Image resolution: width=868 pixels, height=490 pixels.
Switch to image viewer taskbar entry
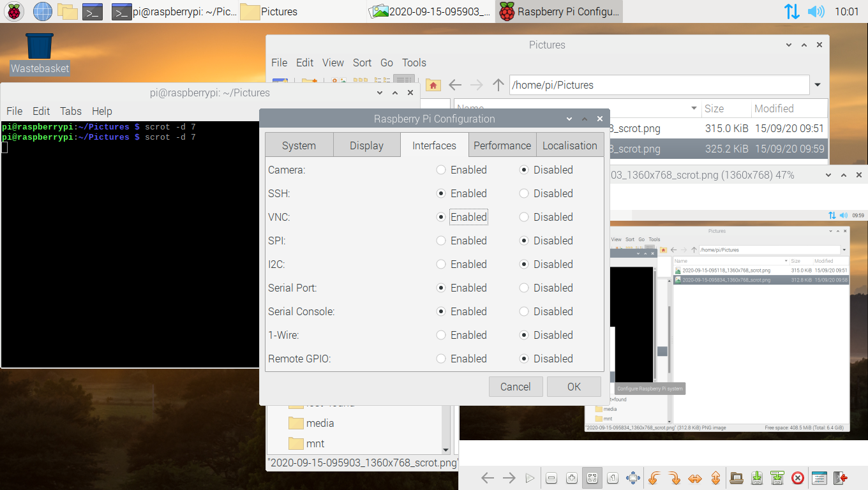pyautogui.click(x=431, y=11)
